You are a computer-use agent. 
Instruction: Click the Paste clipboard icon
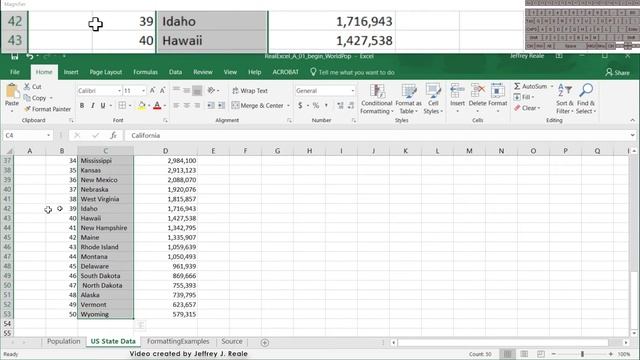point(12,92)
